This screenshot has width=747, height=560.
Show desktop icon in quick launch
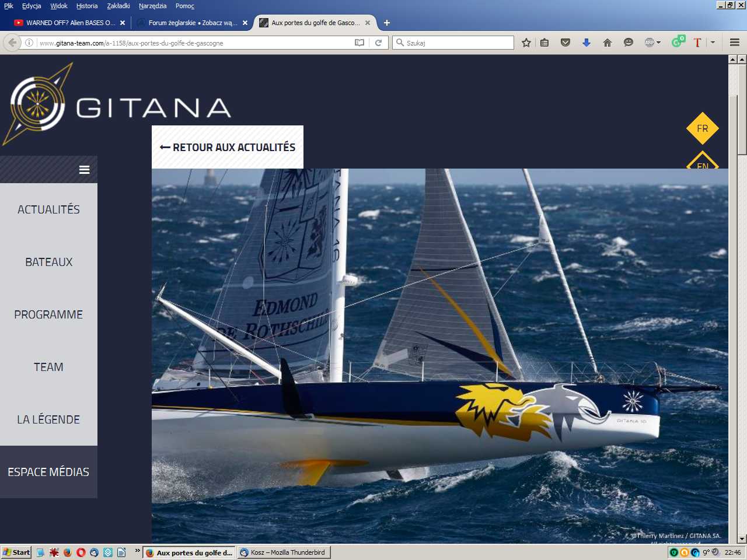click(40, 552)
